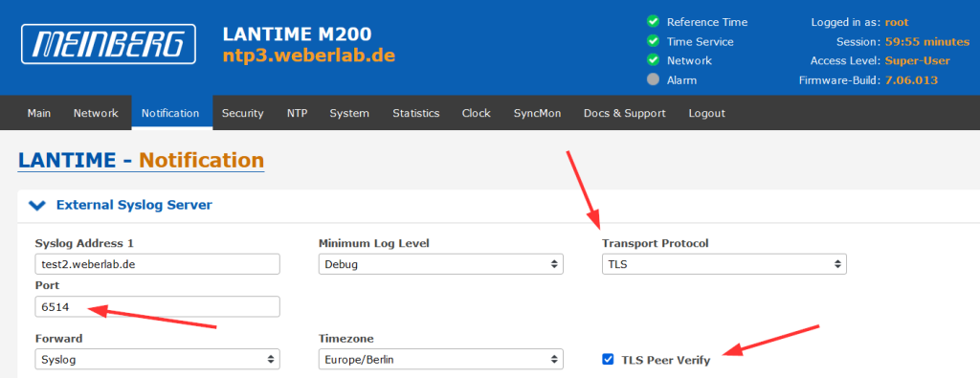Click the Logout link
Viewport: 980px width, 378px height.
coord(707,113)
